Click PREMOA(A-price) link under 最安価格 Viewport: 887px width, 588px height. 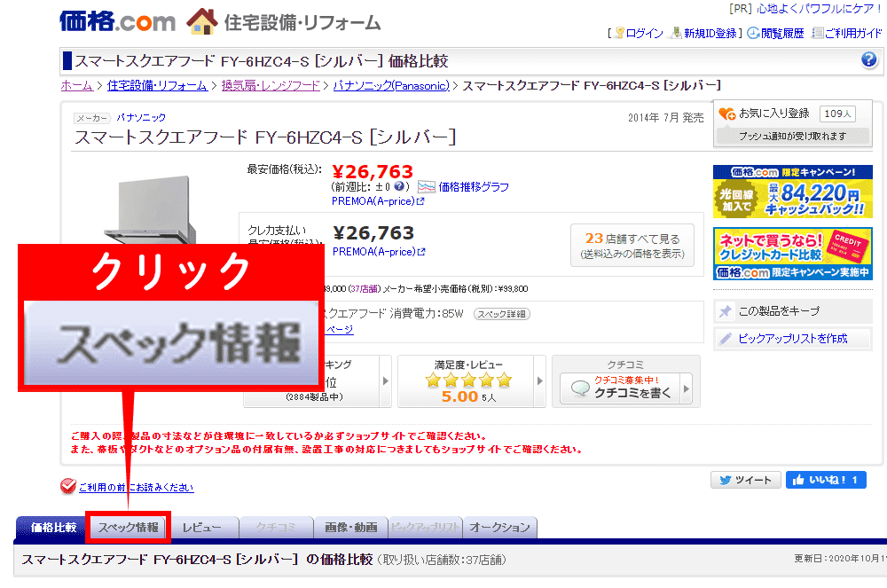(378, 201)
